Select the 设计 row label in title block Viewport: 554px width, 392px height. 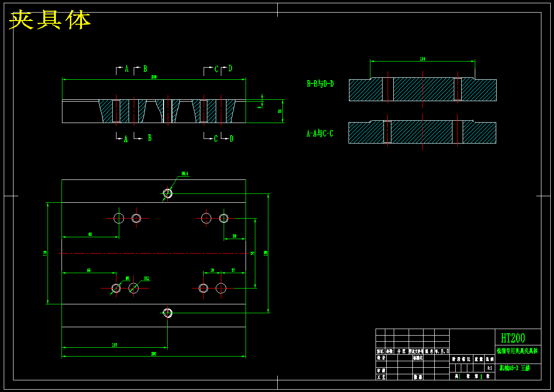click(381, 358)
